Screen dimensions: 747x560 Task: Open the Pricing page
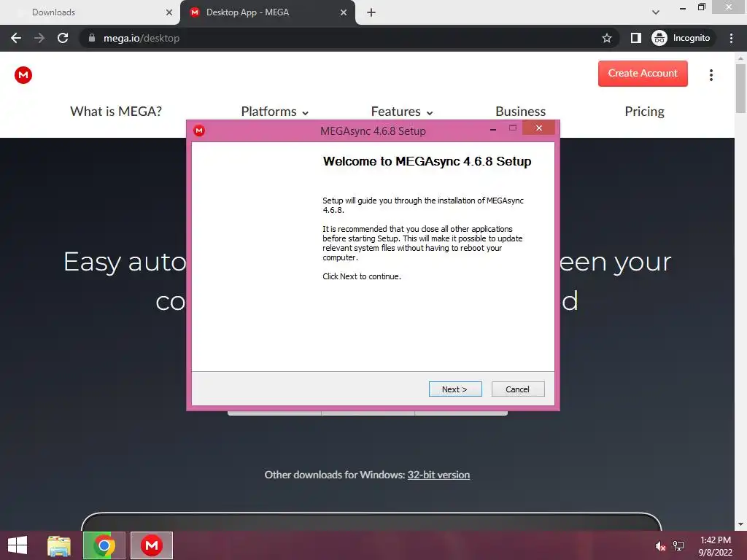(644, 112)
